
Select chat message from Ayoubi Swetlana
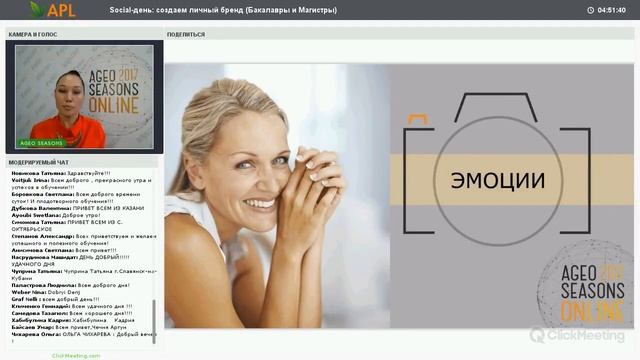pyautogui.click(x=56, y=215)
